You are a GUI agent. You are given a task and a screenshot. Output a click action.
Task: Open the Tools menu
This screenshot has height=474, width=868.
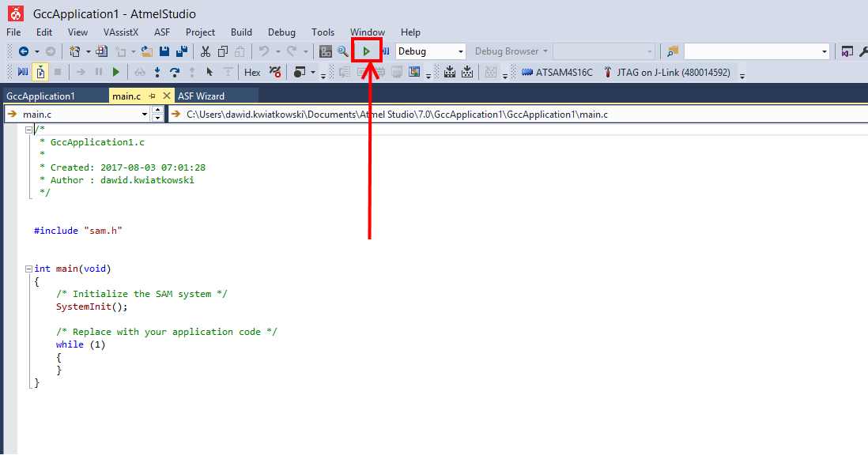point(323,32)
